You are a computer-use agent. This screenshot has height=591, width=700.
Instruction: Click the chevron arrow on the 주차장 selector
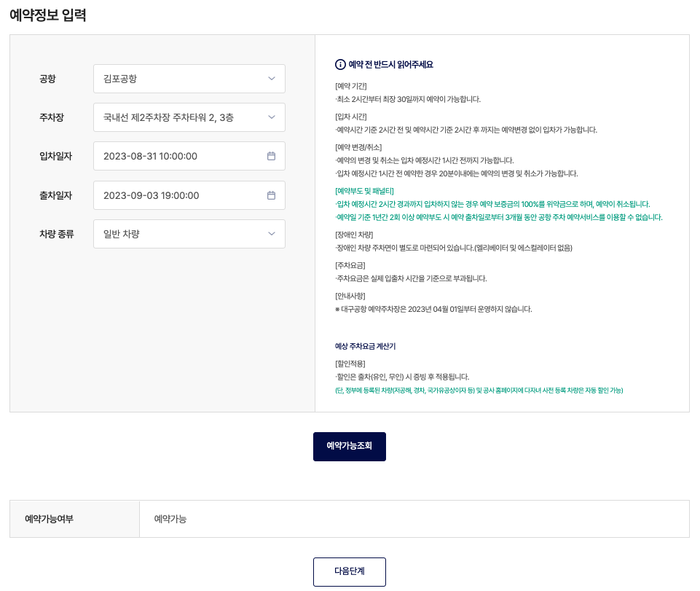272,117
